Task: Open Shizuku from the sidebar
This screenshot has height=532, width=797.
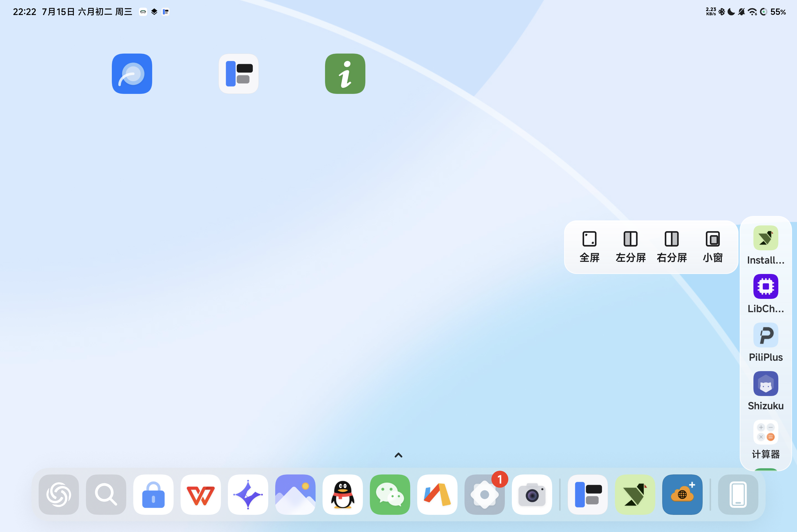Action: click(766, 391)
